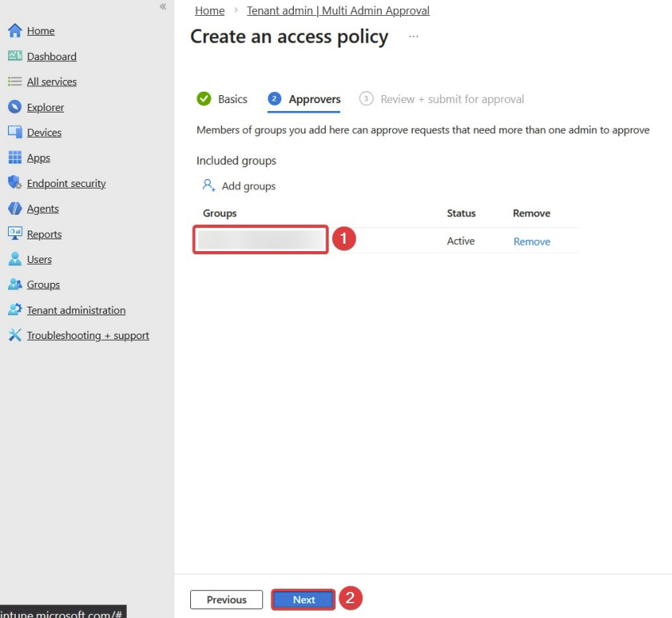This screenshot has width=672, height=618.
Task: Open the Apps section
Action: [x=38, y=158]
